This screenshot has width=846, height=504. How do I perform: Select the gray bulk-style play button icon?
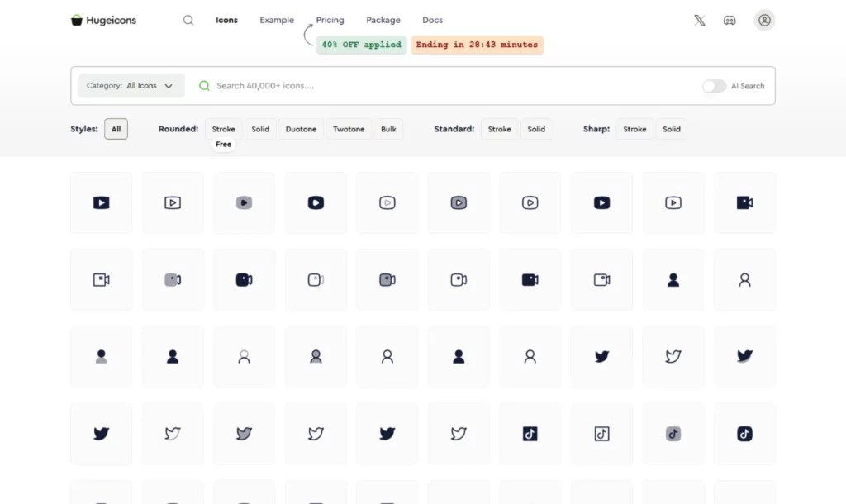tap(244, 203)
